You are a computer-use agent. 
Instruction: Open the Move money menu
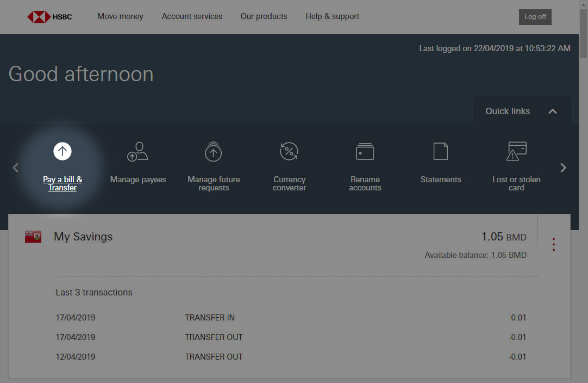pyautogui.click(x=120, y=16)
